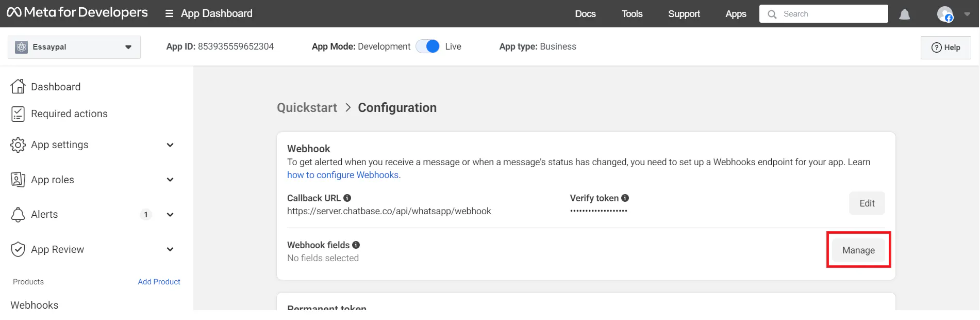Click the Quickstart breadcrumb
The width and height of the screenshot is (980, 320).
307,107
